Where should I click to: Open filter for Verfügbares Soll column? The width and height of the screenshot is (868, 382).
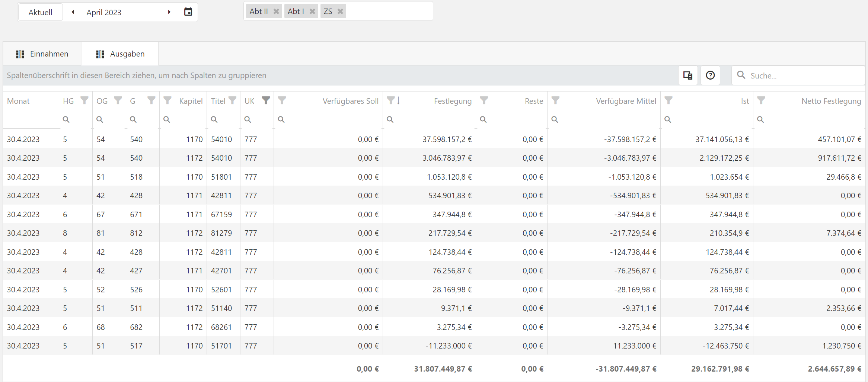[x=282, y=100]
